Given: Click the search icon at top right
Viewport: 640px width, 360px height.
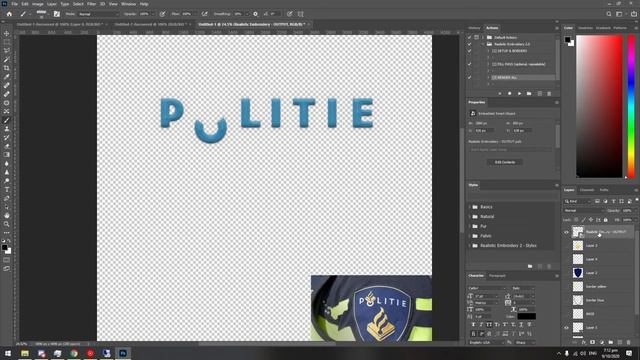Looking at the screenshot, I should pyautogui.click(x=609, y=14).
